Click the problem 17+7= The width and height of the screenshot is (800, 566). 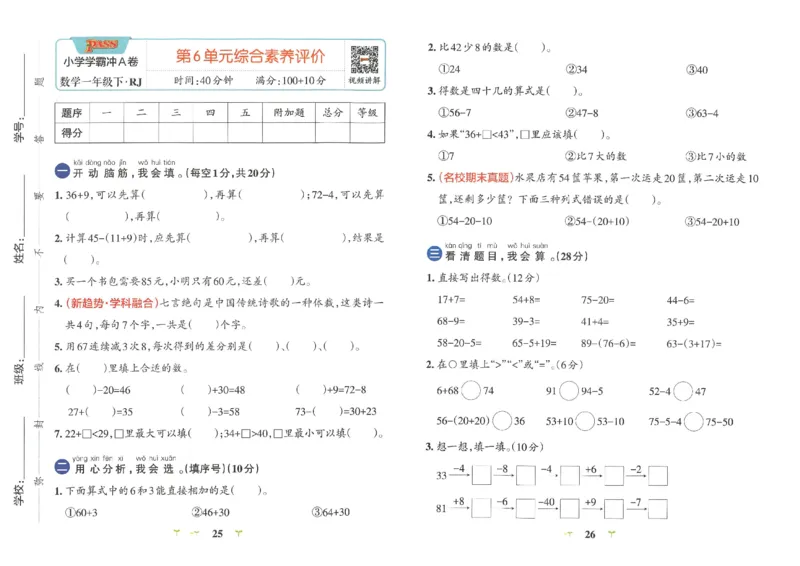point(452,300)
